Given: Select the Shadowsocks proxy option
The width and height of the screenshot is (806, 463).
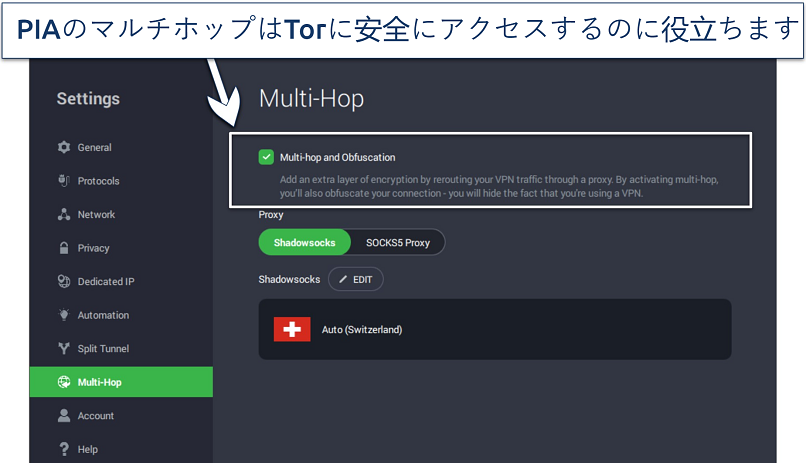Looking at the screenshot, I should coord(305,242).
